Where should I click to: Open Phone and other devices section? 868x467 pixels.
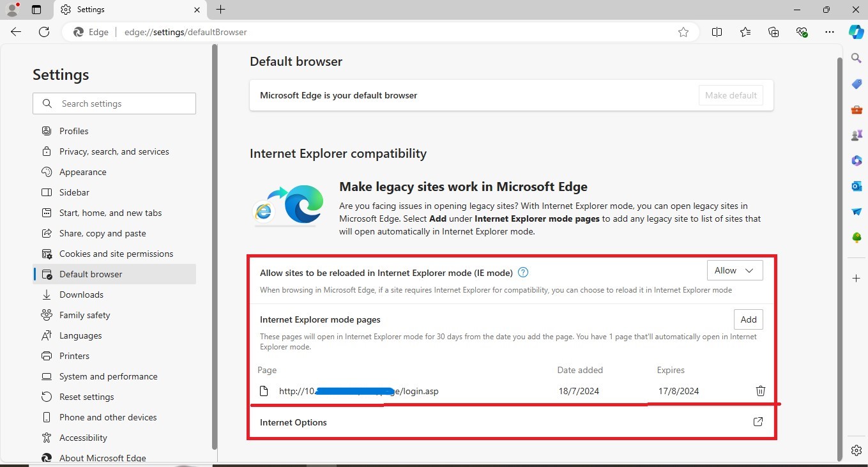click(x=114, y=417)
